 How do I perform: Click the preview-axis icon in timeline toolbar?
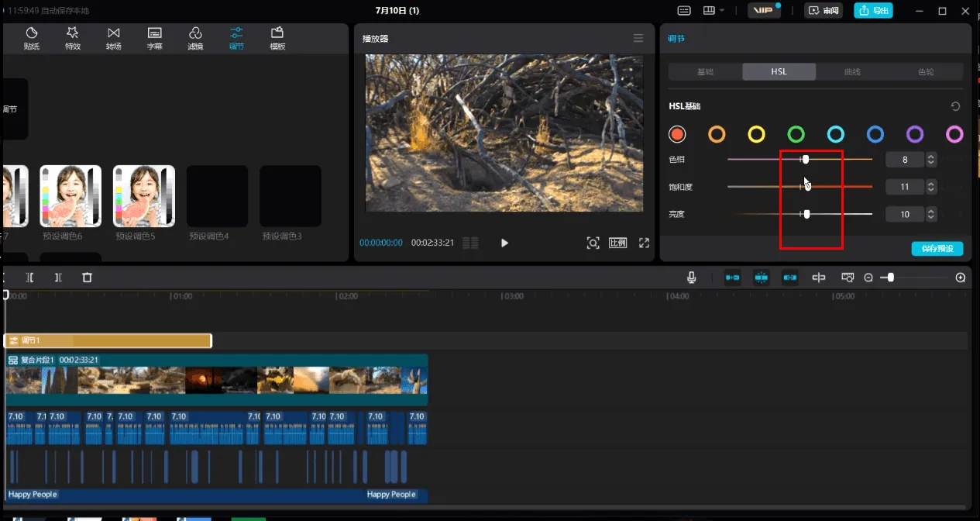coord(848,278)
